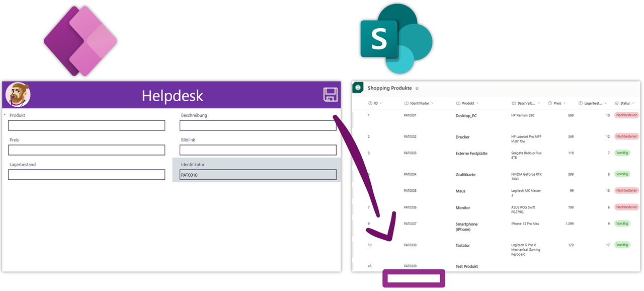Click the Nachbestellen status of Drucker

[x=627, y=136]
